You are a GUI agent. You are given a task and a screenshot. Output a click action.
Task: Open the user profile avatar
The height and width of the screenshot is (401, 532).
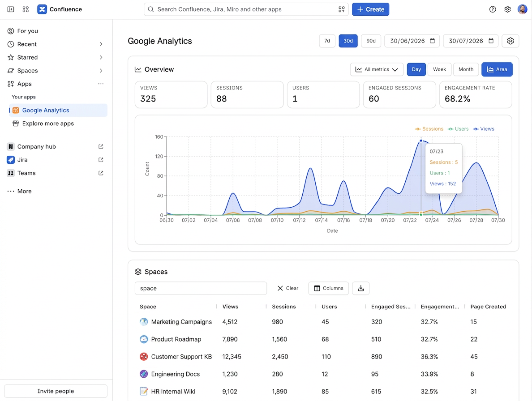pos(522,9)
